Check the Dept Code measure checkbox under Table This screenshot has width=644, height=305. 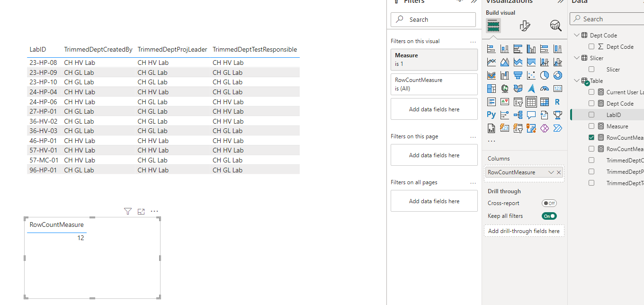pos(591,103)
